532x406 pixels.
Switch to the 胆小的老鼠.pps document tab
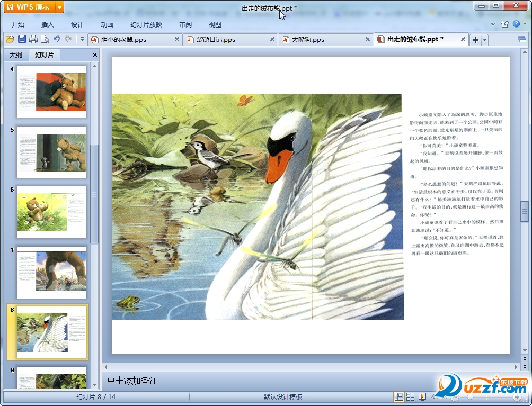click(135, 40)
